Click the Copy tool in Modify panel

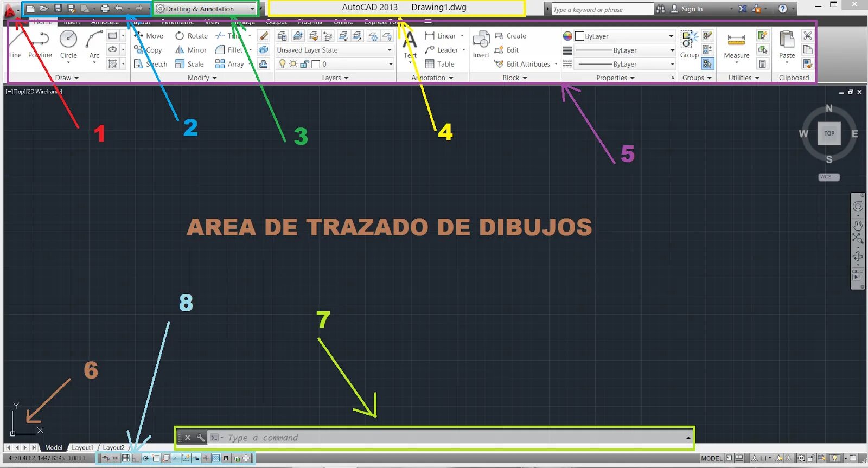pyautogui.click(x=148, y=50)
